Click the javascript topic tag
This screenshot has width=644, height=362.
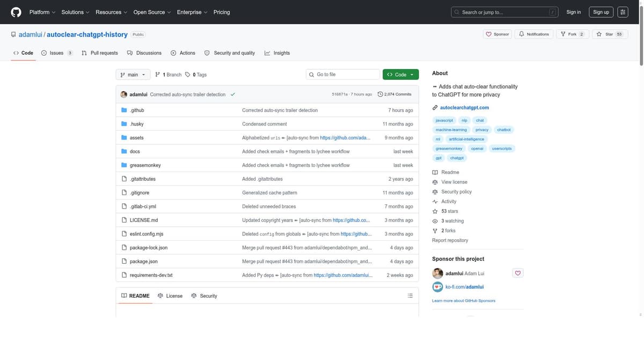tap(444, 120)
